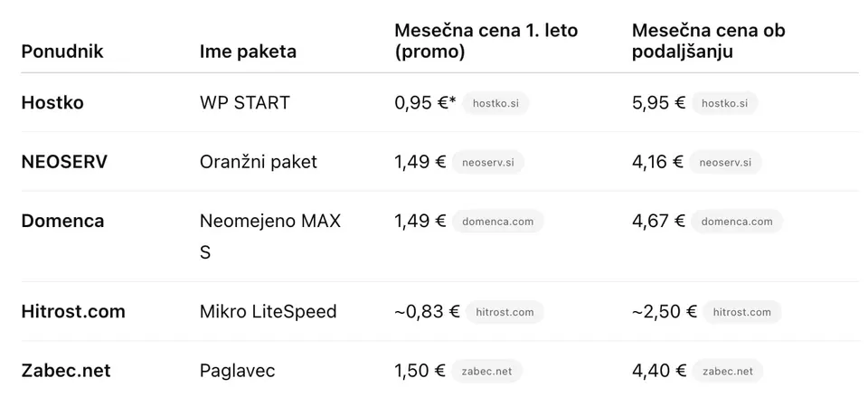The image size is (868, 416).
Task: Click neoserv.si chip beside 1,49 € promo
Action: [487, 162]
